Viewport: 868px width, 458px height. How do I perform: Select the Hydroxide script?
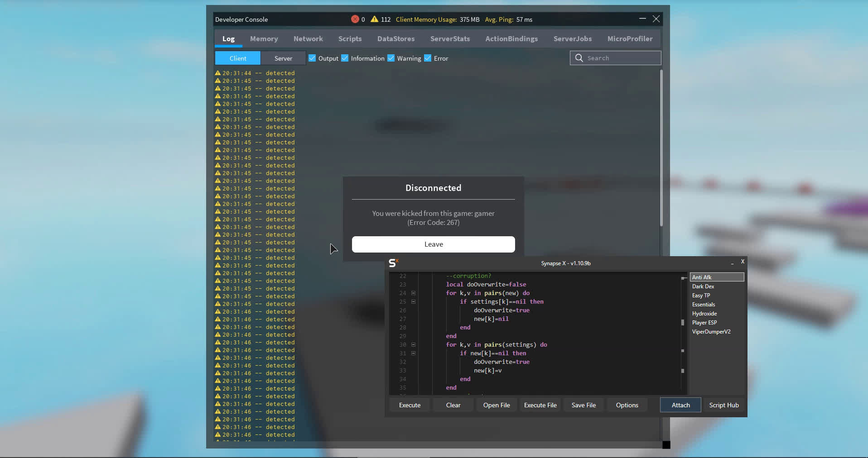click(717, 314)
